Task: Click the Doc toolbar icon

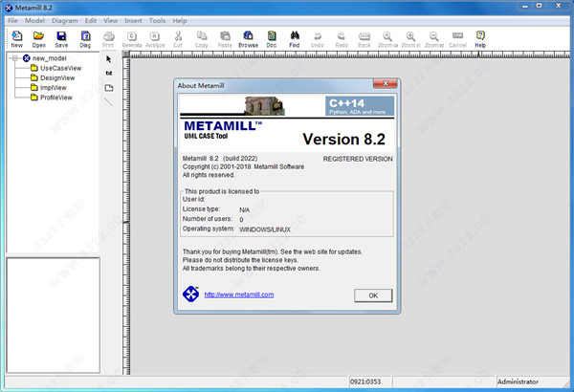Action: tap(272, 36)
